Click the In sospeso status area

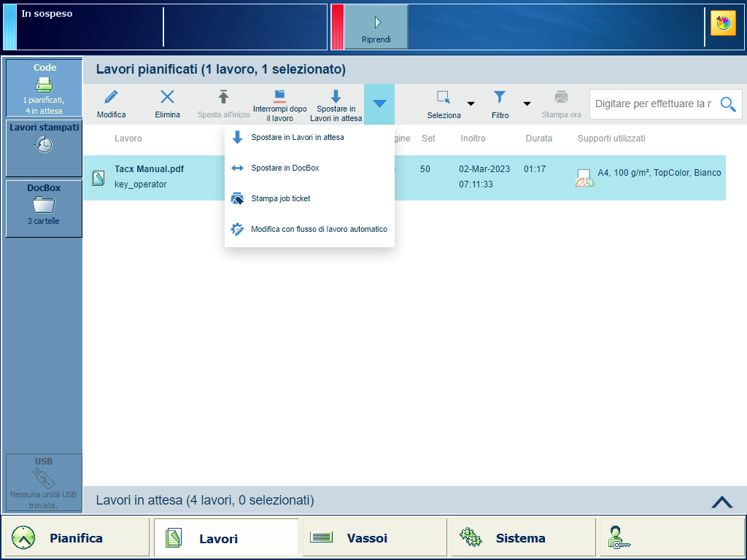pyautogui.click(x=165, y=27)
